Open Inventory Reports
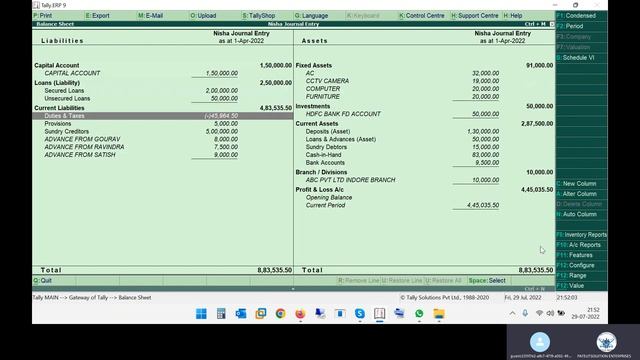The image size is (640, 360). click(x=581, y=235)
